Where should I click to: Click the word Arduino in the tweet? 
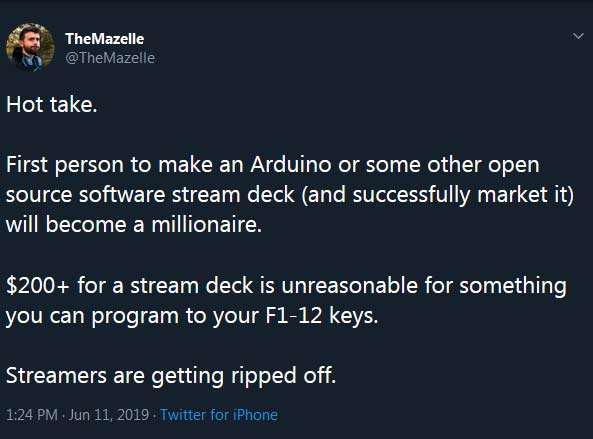291,164
